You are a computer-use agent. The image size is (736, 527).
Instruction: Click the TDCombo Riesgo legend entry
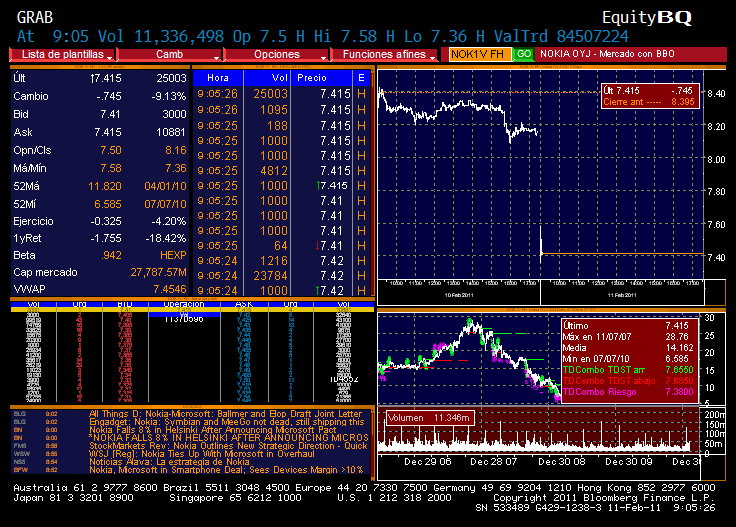click(628, 392)
